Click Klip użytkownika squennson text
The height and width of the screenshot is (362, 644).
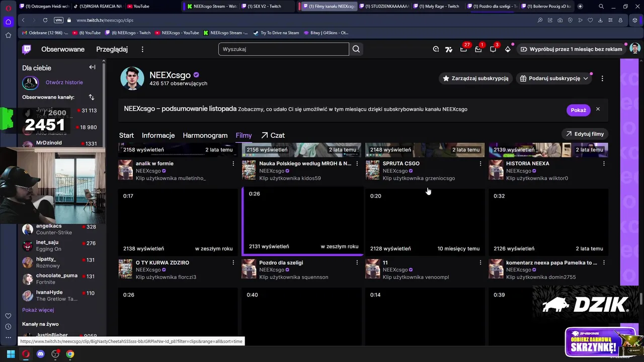[293, 278]
